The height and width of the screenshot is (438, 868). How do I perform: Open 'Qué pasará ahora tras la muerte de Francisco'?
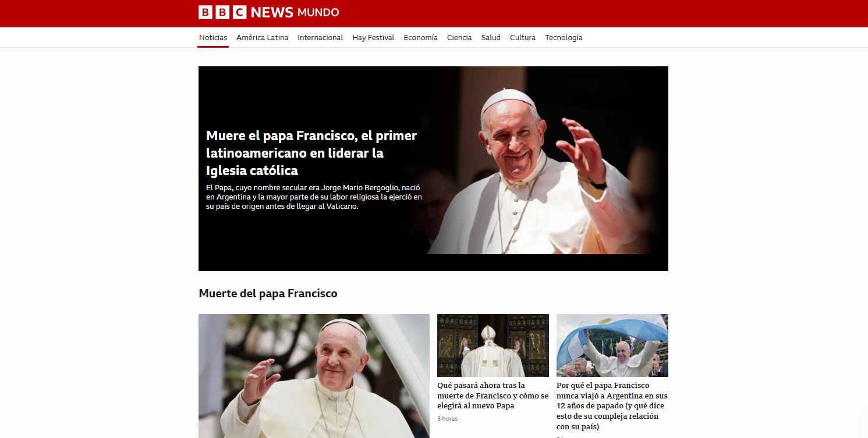pyautogui.click(x=493, y=396)
